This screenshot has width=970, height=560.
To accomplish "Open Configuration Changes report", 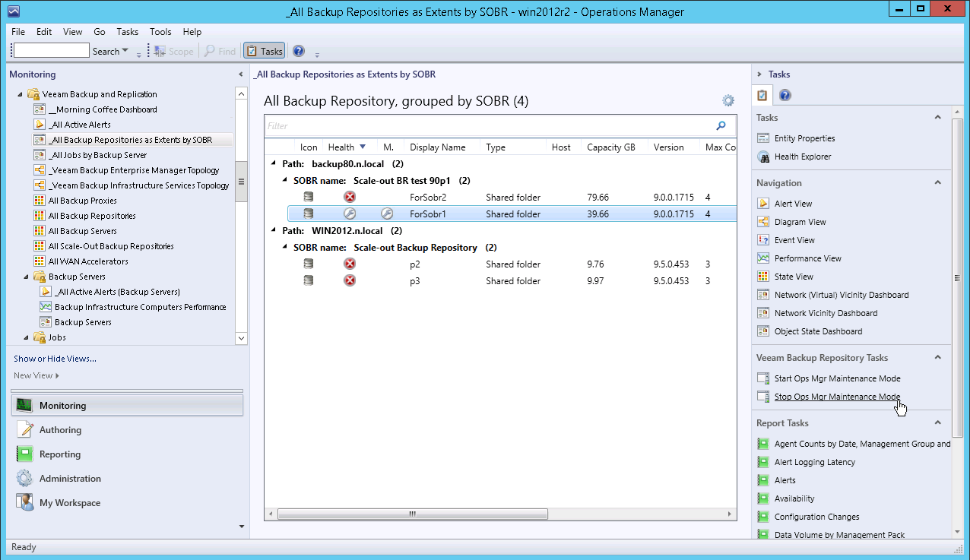I will (816, 517).
